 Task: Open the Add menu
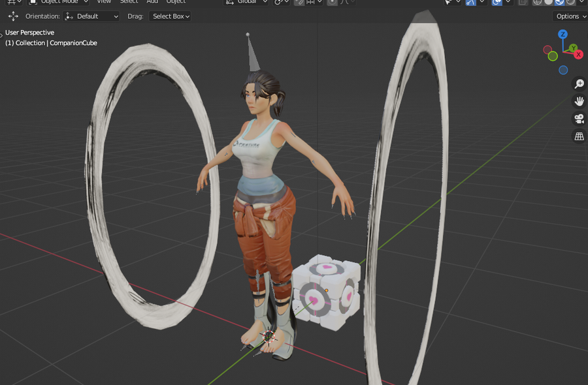pos(152,2)
